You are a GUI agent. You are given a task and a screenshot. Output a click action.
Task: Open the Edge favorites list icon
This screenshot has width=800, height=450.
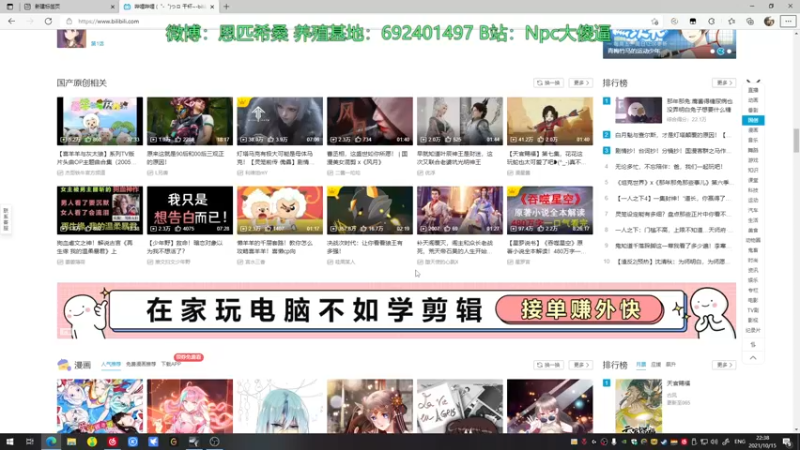coord(731,21)
